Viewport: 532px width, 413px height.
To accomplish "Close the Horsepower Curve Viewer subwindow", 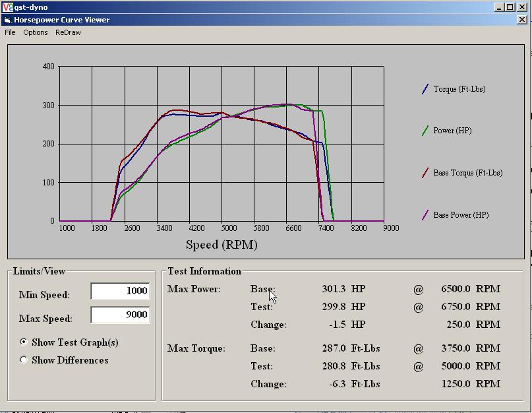I will 523,20.
